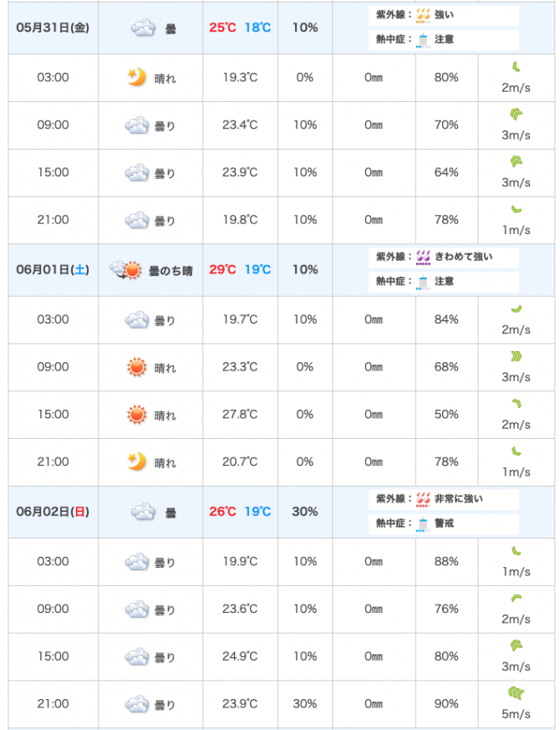Click the moon icon at 03:00 on 05月31日
The height and width of the screenshot is (730, 560).
click(x=137, y=77)
